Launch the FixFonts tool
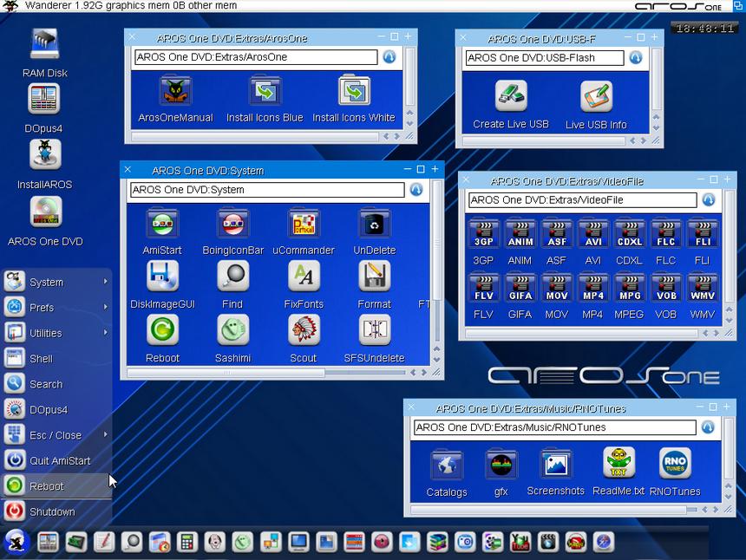This screenshot has width=746, height=560. tap(304, 277)
